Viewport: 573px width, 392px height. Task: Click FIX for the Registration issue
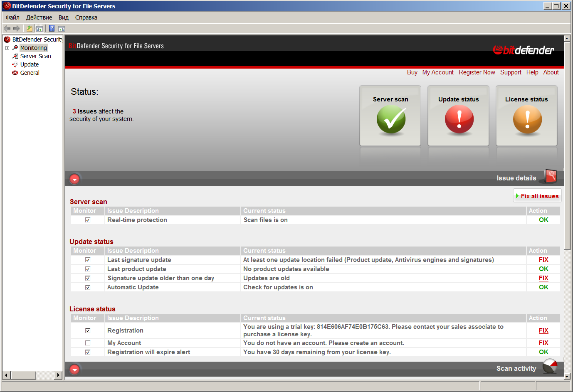543,330
